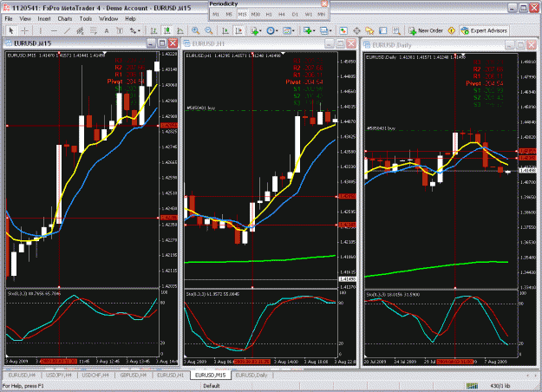Click the Zoom Out magnifier icon
The width and height of the screenshot is (542, 392).
point(209,30)
